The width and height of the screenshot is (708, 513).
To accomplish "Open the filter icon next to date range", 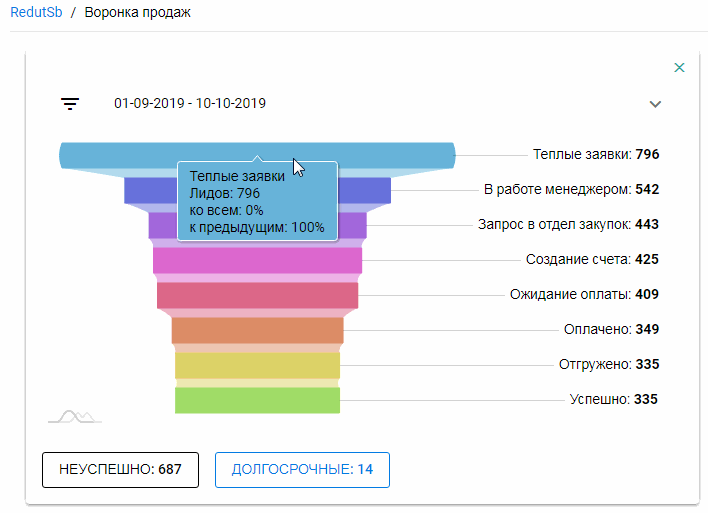I will (70, 104).
